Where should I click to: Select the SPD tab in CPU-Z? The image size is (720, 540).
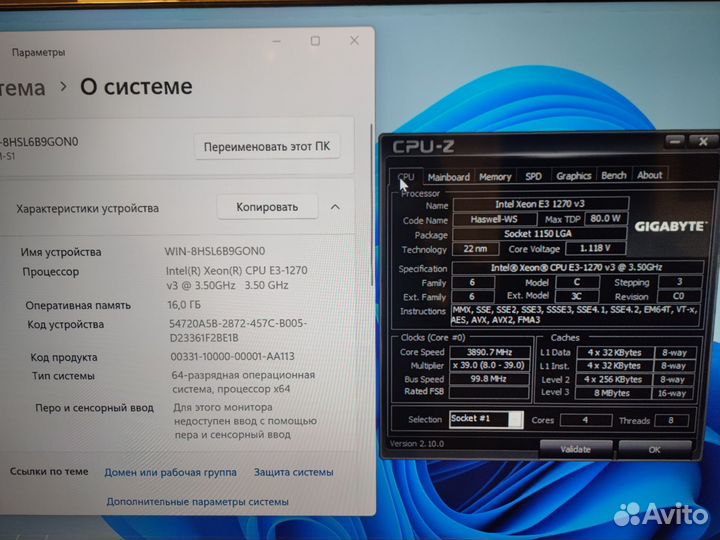pos(533,176)
